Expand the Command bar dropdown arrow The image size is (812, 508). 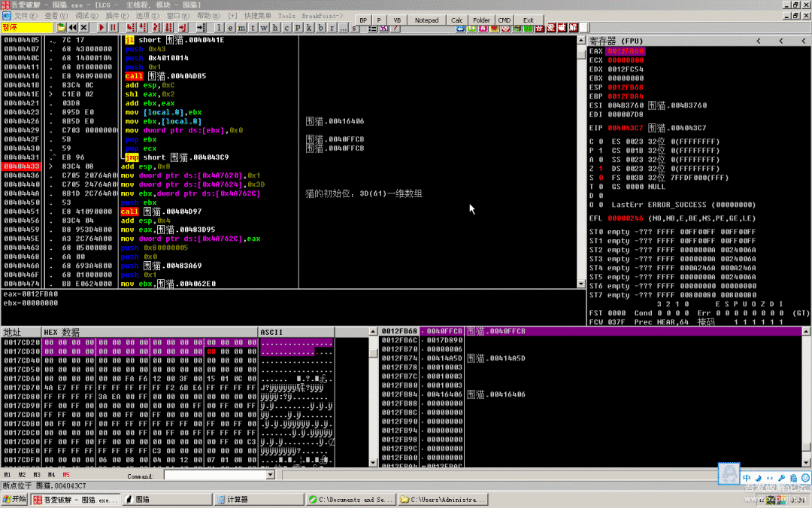click(x=271, y=475)
